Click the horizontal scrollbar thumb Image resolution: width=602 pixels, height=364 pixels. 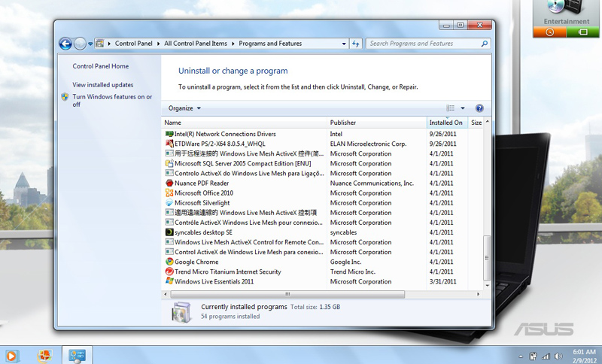tap(287, 294)
